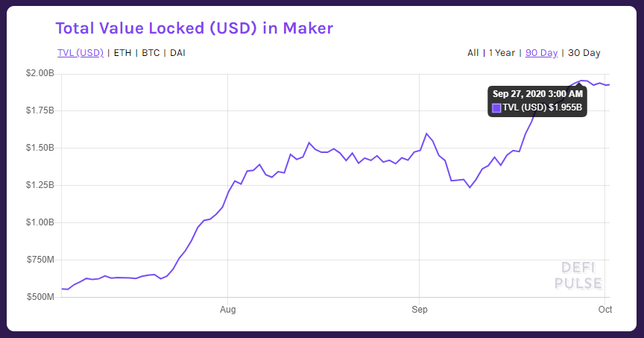Click the $1.00B y-axis label

pos(39,222)
